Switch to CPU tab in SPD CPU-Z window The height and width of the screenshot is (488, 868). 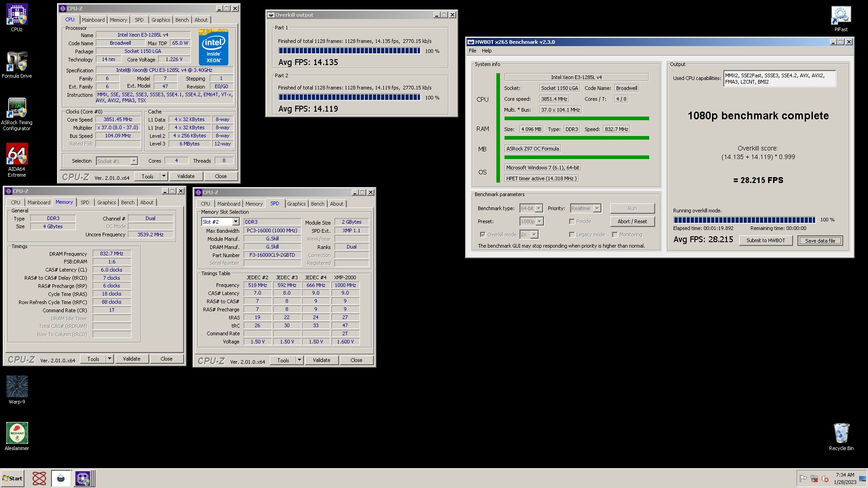pos(205,204)
